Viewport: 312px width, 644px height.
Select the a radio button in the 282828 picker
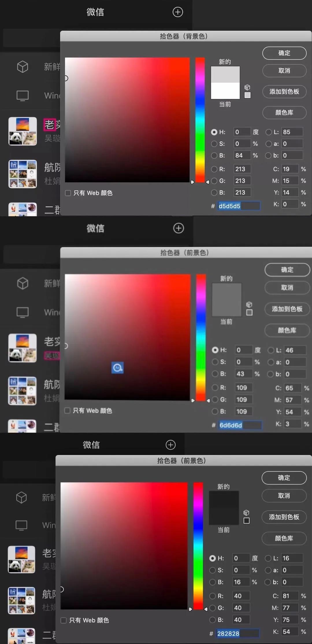pyautogui.click(x=268, y=570)
